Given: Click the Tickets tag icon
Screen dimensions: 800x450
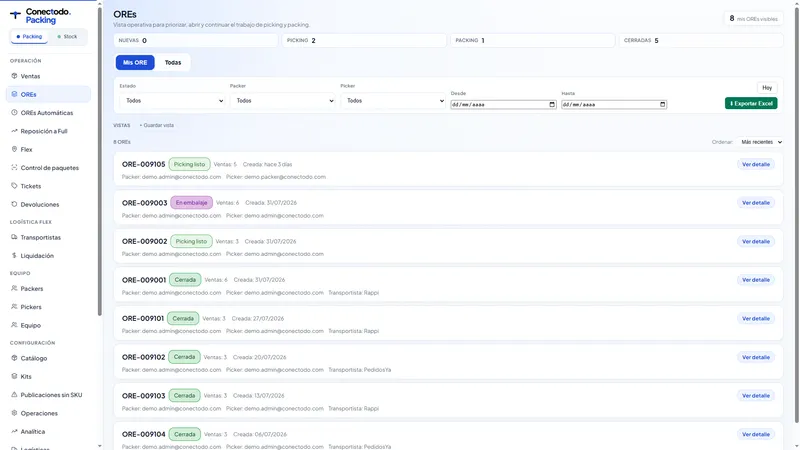Looking at the screenshot, I should coord(14,186).
